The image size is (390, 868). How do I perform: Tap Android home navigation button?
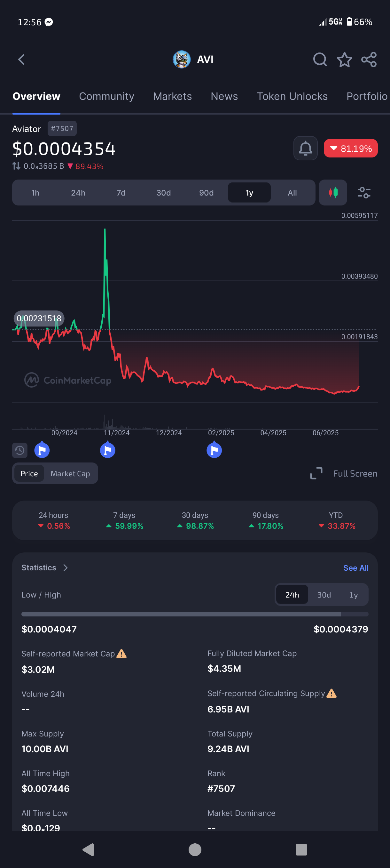click(195, 849)
